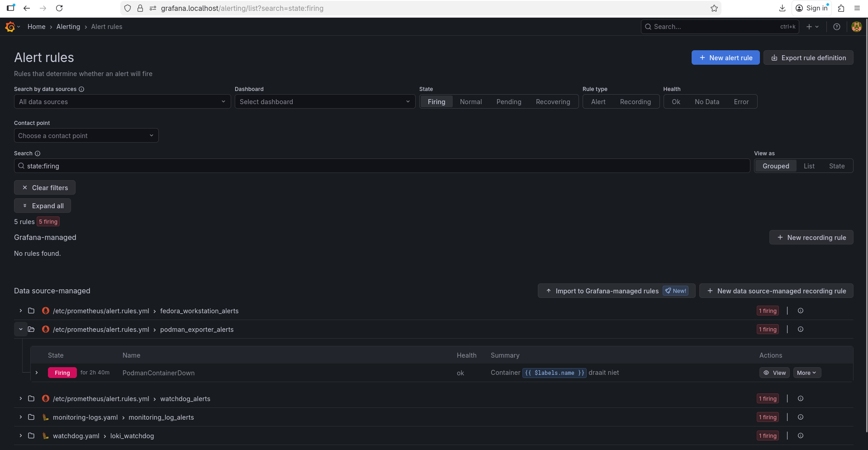868x450 pixels.
Task: Go to Home breadcrumb
Action: click(x=36, y=27)
